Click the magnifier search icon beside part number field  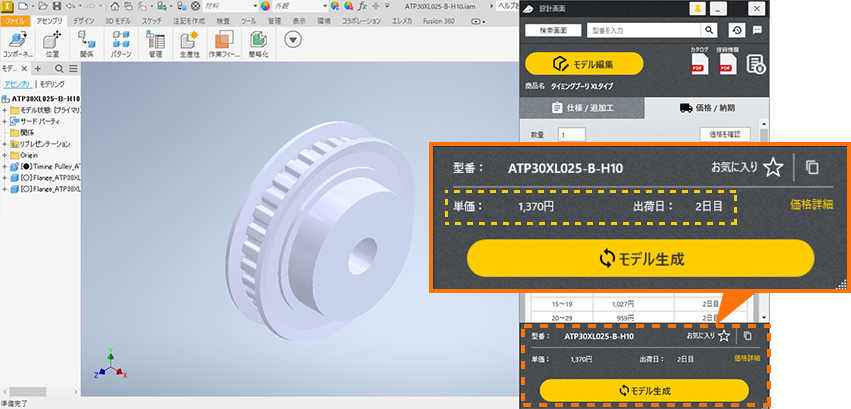708,31
